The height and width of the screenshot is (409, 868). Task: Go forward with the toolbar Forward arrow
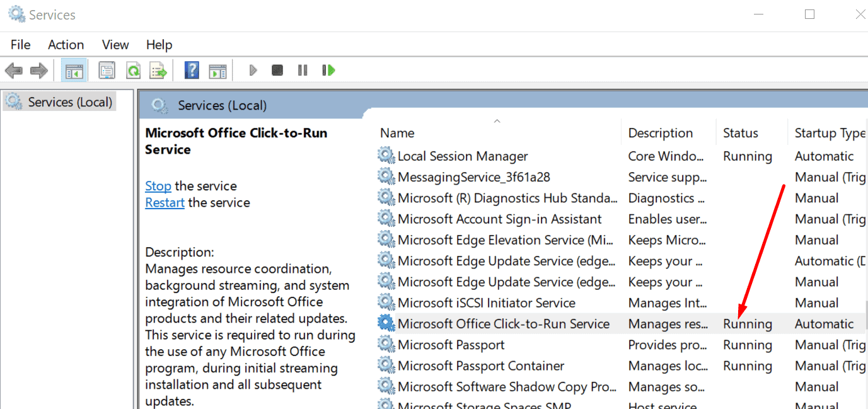coord(39,71)
